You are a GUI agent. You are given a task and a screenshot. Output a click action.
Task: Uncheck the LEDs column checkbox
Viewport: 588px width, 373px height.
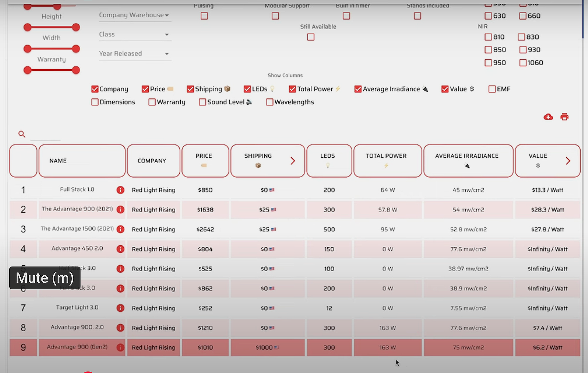(x=247, y=89)
